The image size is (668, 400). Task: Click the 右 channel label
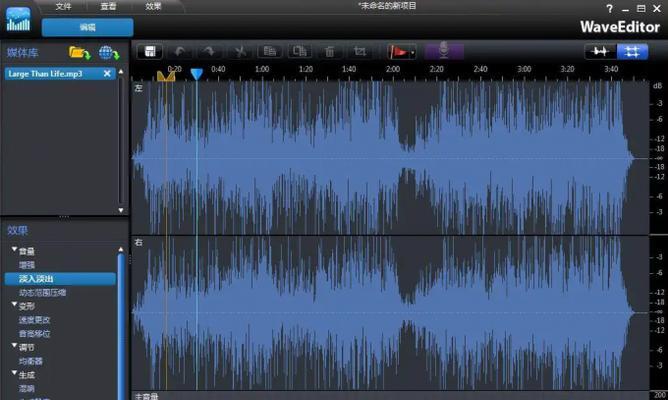[x=138, y=242]
